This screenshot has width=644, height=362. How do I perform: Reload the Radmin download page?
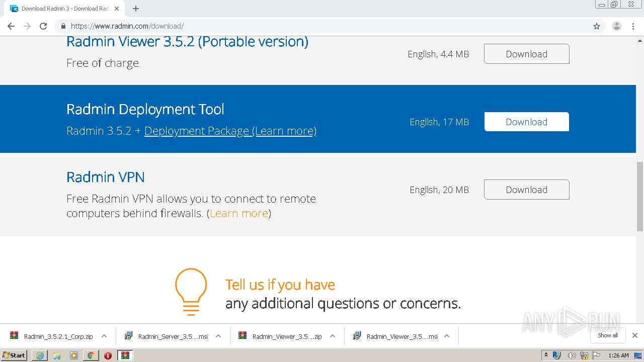(43, 26)
